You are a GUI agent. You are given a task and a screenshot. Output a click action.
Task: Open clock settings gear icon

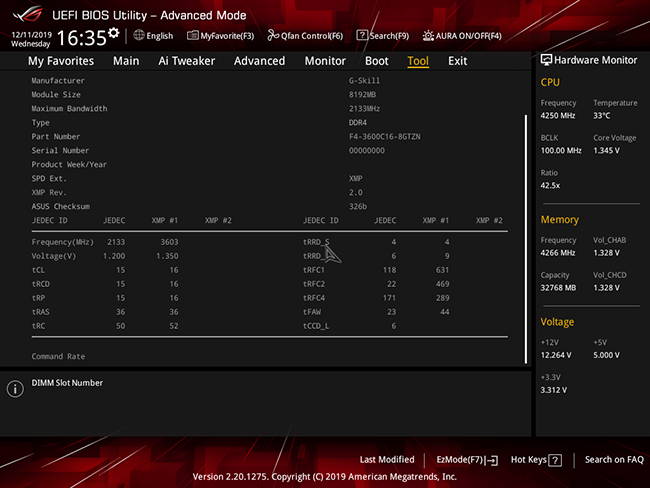click(114, 33)
